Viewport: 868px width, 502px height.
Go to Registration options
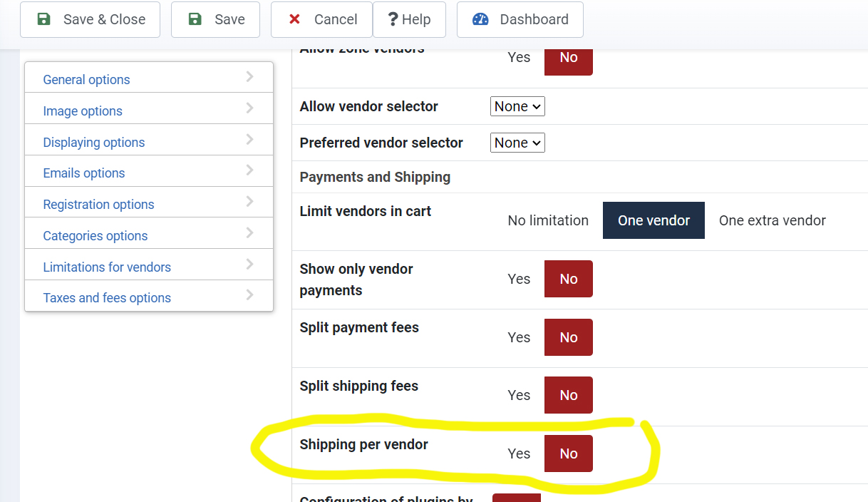pos(98,205)
